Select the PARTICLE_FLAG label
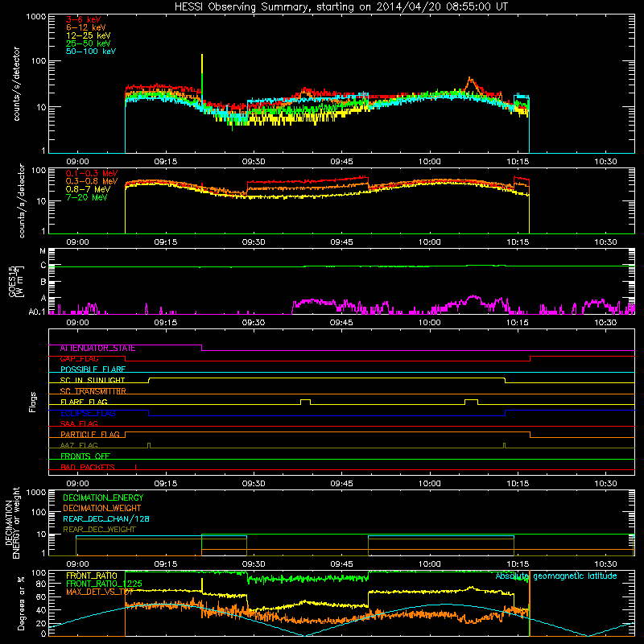644x644 pixels. (x=90, y=435)
